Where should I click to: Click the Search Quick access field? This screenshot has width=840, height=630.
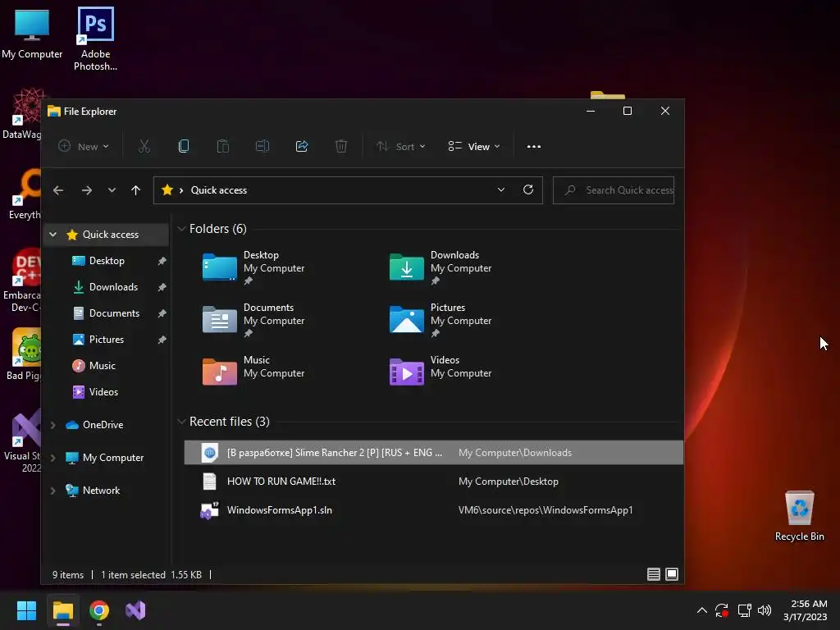614,190
